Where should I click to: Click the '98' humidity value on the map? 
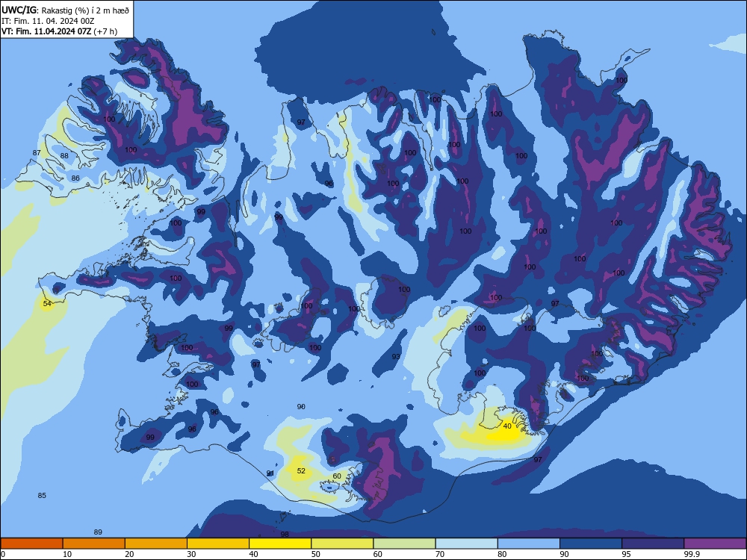[285, 535]
